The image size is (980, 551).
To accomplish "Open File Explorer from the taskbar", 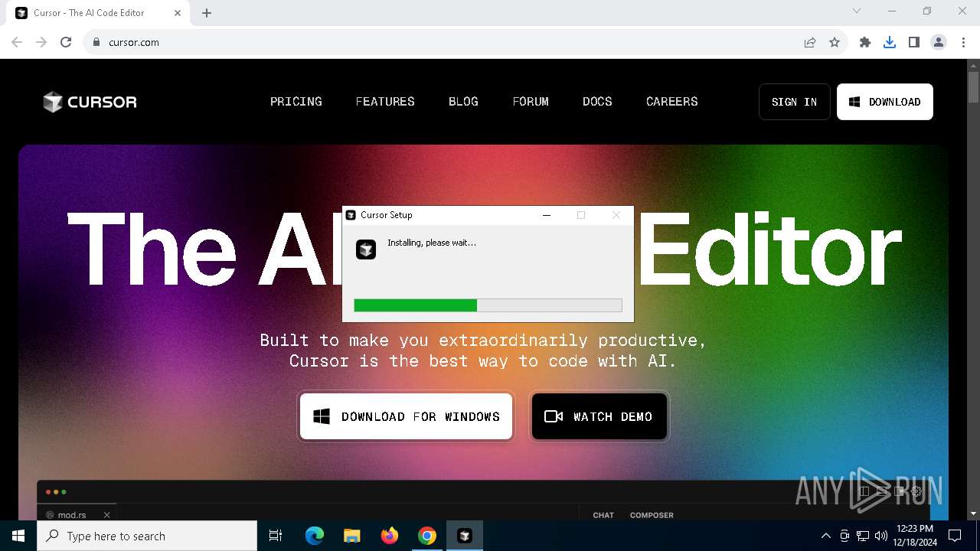I will (x=352, y=536).
